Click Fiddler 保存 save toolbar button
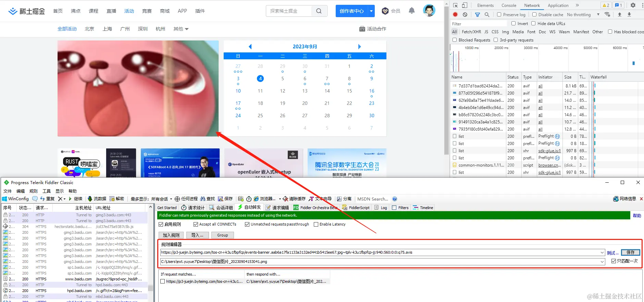The width and height of the screenshot is (644, 302). pyautogui.click(x=225, y=199)
